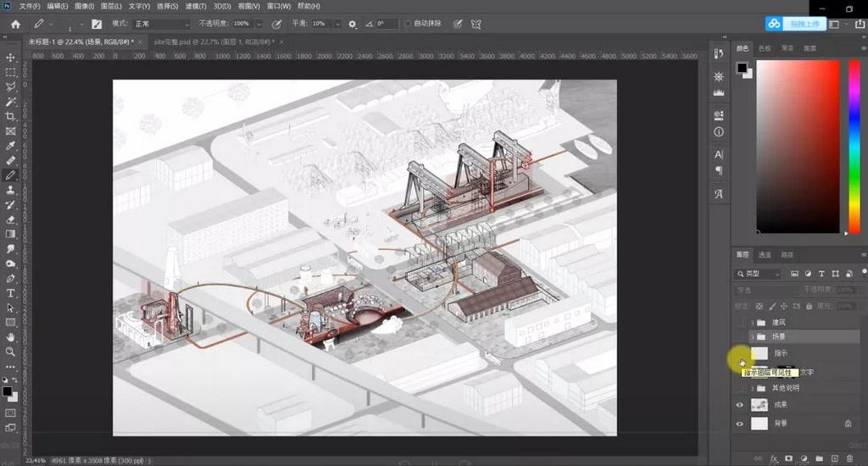The width and height of the screenshot is (868, 466).
Task: Switch to the 通道 panel tab
Action: pos(765,255)
